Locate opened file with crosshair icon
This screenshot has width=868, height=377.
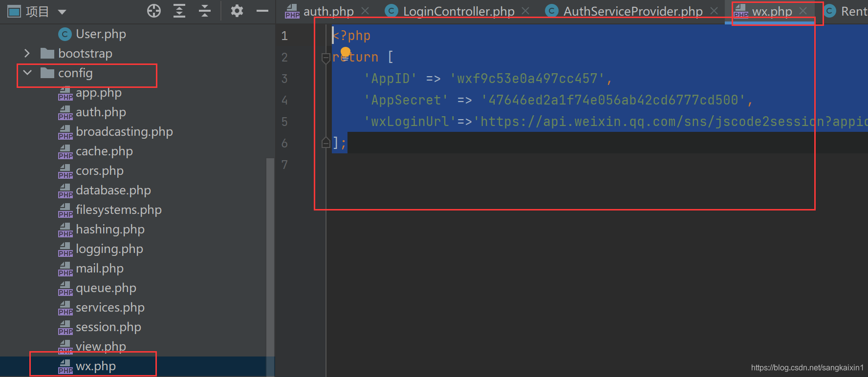[x=154, y=11]
